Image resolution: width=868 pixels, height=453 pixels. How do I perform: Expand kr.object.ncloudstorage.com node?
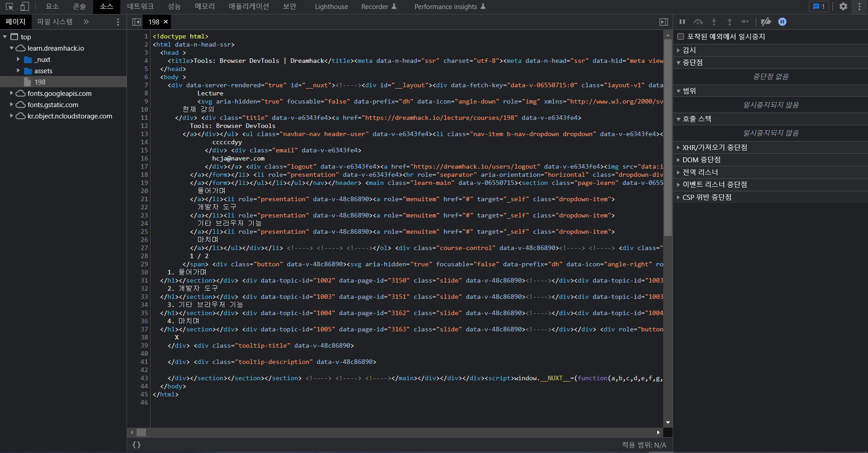12,116
